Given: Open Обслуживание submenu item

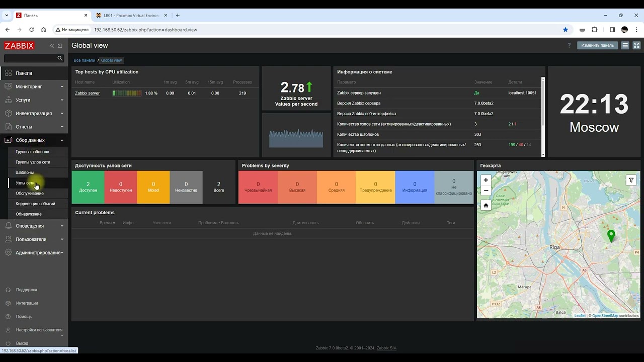Looking at the screenshot, I should point(30,193).
